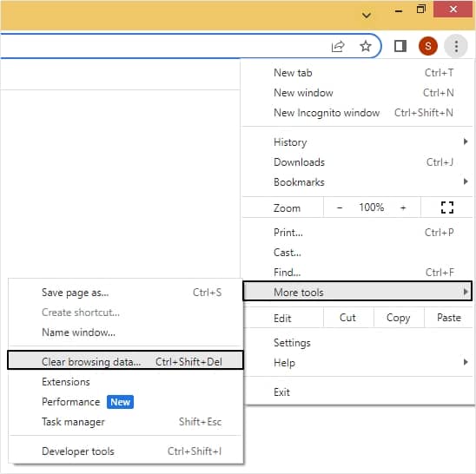
Task: Open the Downloads menu item
Action: [x=357, y=162]
